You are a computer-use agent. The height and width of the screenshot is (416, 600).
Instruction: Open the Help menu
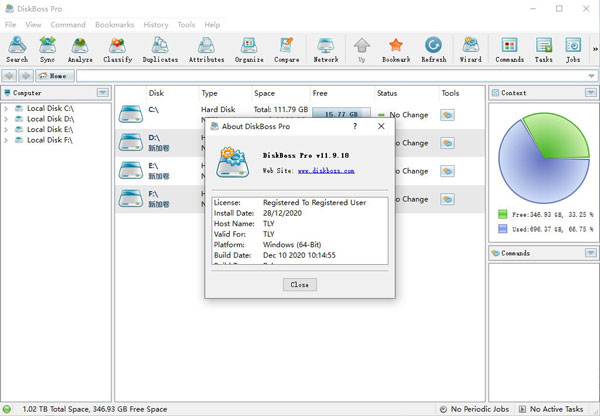[212, 24]
